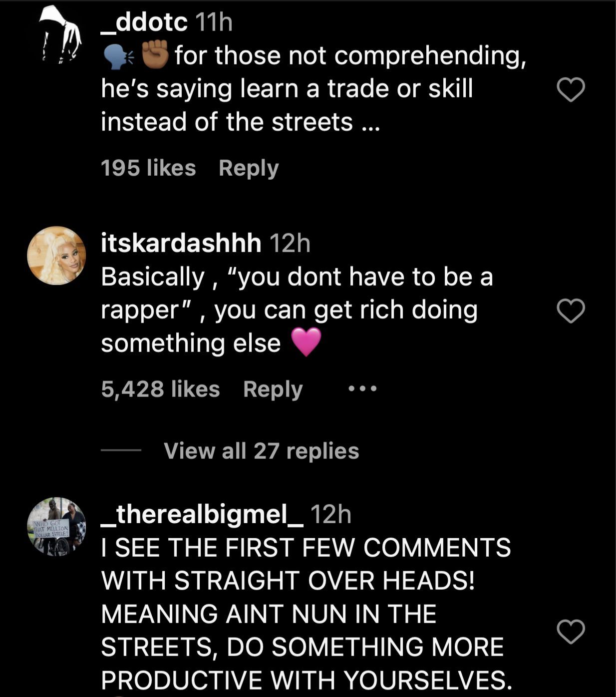
Task: Tap the pink heart emoji
Action: pyautogui.click(x=306, y=343)
